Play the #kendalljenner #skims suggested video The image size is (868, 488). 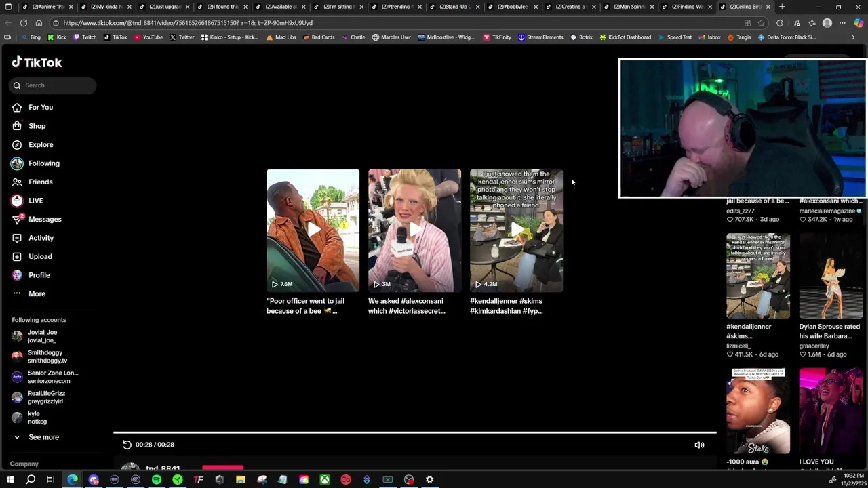(516, 230)
